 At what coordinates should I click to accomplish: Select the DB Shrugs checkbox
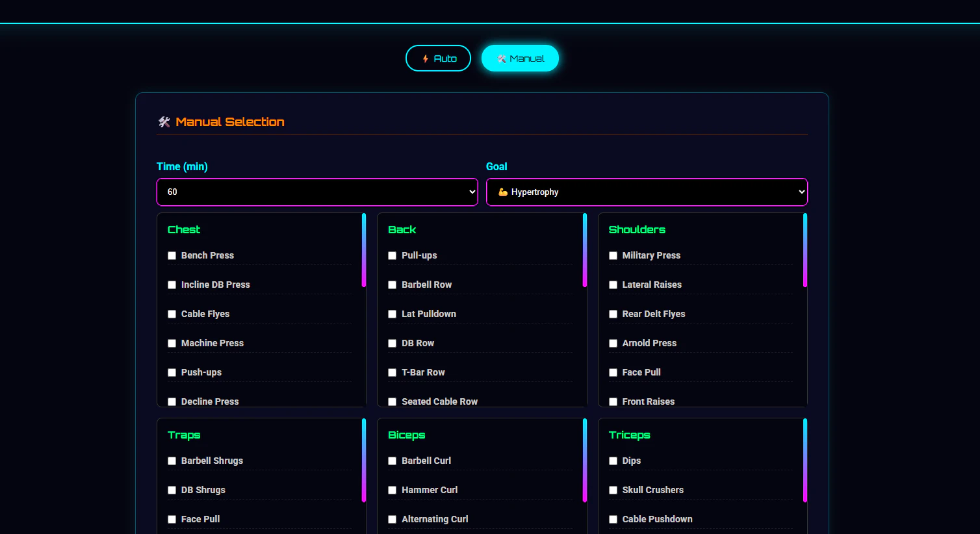pos(172,490)
